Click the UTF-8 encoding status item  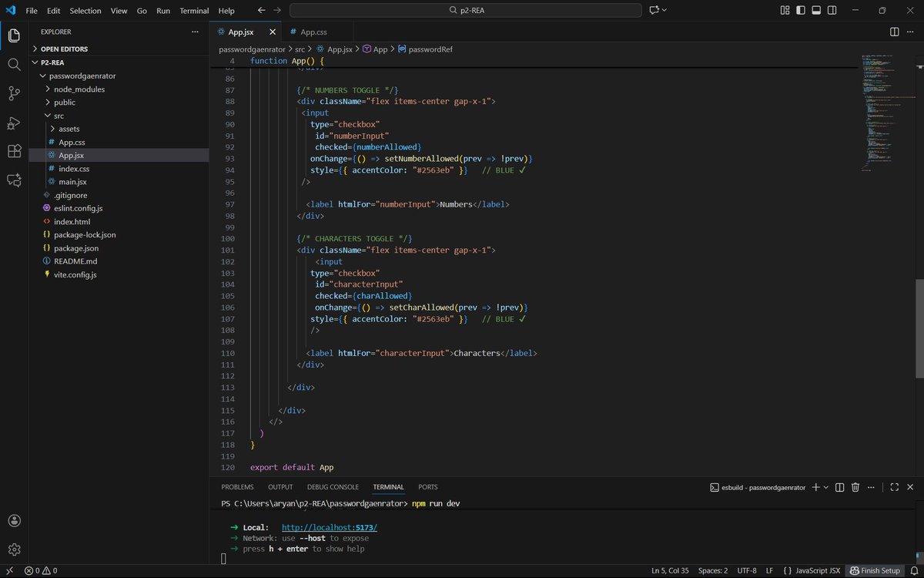tap(747, 571)
